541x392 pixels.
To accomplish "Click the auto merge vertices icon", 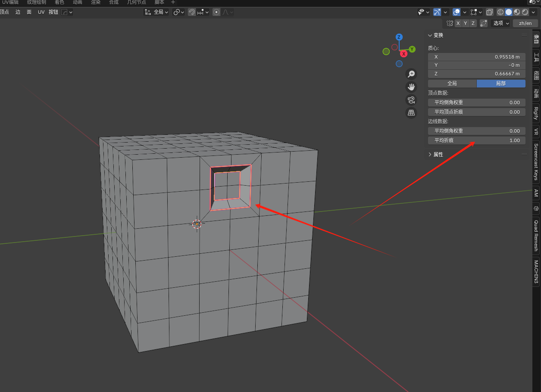I will (484, 23).
